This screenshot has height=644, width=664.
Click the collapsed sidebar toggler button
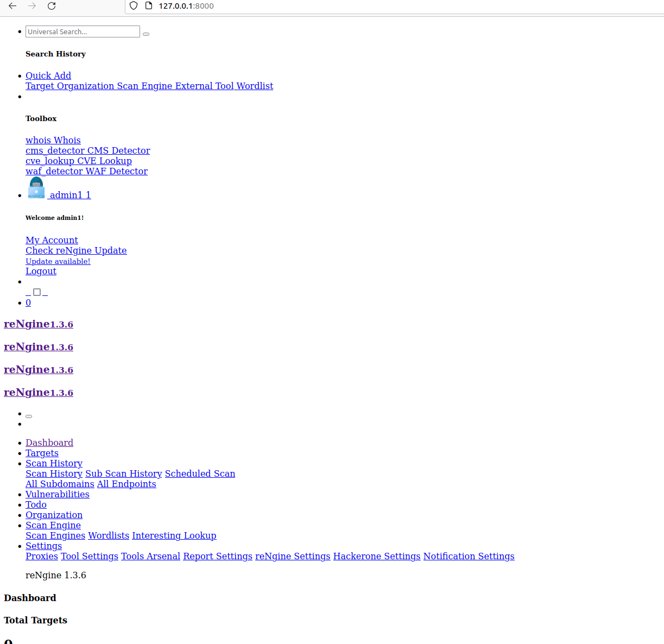tap(28, 416)
